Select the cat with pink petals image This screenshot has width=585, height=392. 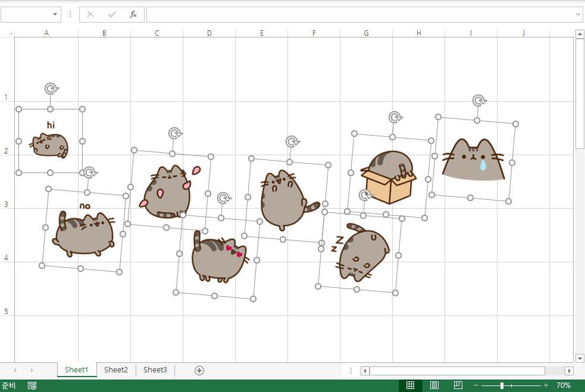point(168,191)
